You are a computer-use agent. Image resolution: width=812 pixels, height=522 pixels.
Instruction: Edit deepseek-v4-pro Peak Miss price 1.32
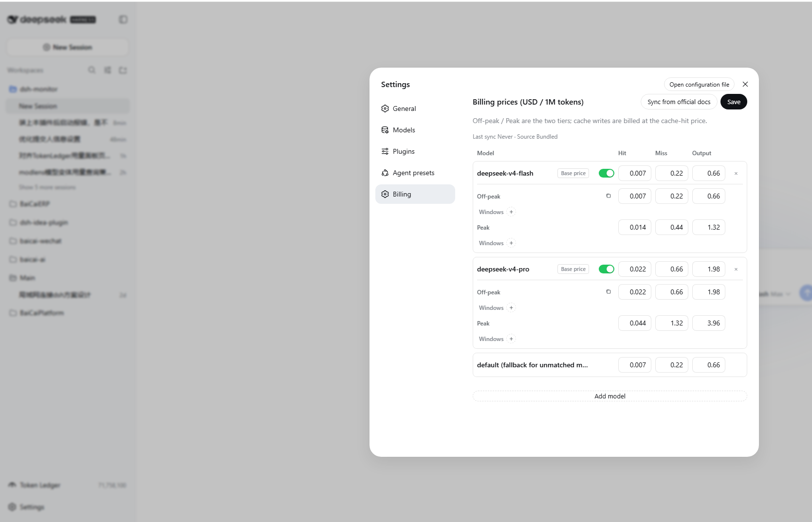coord(672,323)
